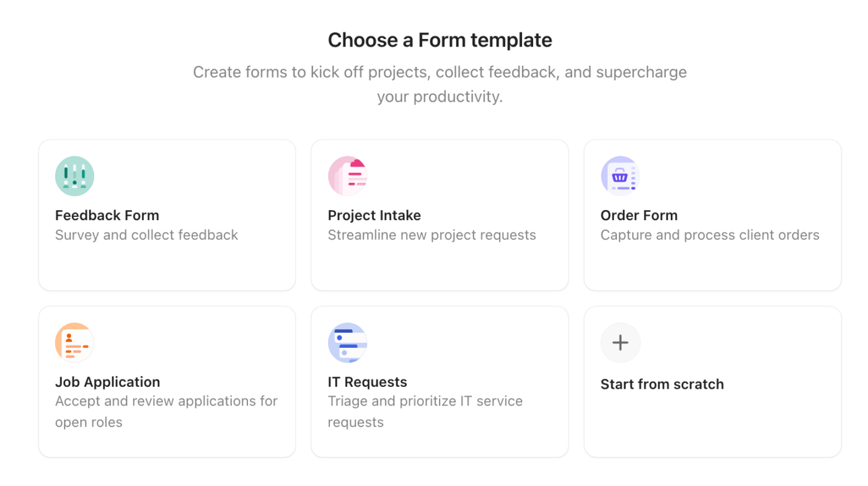Image resolution: width=868 pixels, height=486 pixels.
Task: Click the 'Streamline new project requests' description
Action: point(432,235)
